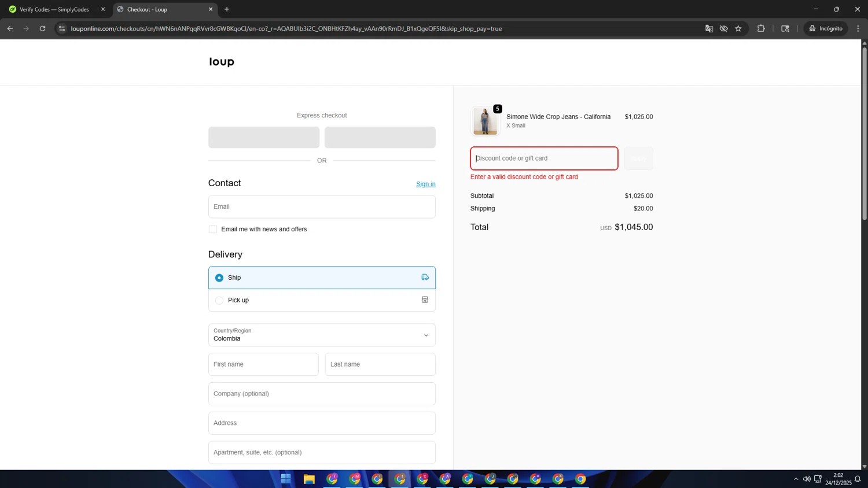Screen dimensions: 868x488
Task: Open the notifications bell in the taskbar
Action: point(858,479)
